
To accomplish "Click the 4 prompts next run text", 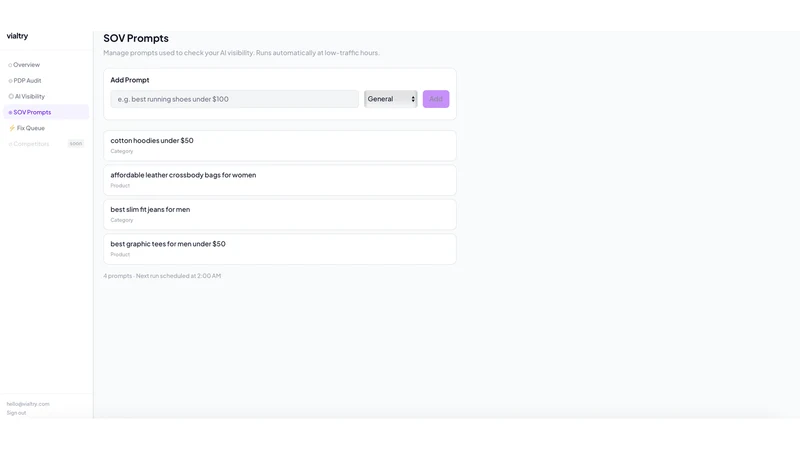I will coord(162,276).
